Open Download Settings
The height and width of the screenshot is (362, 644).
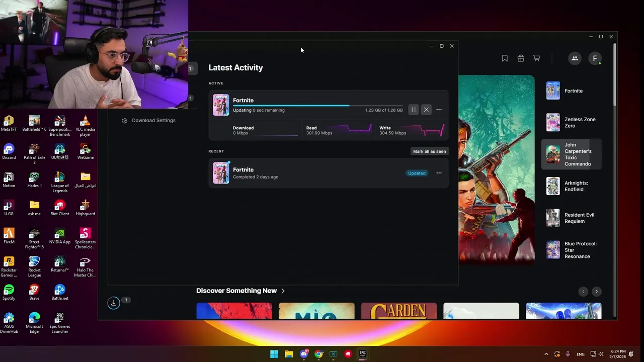click(149, 121)
